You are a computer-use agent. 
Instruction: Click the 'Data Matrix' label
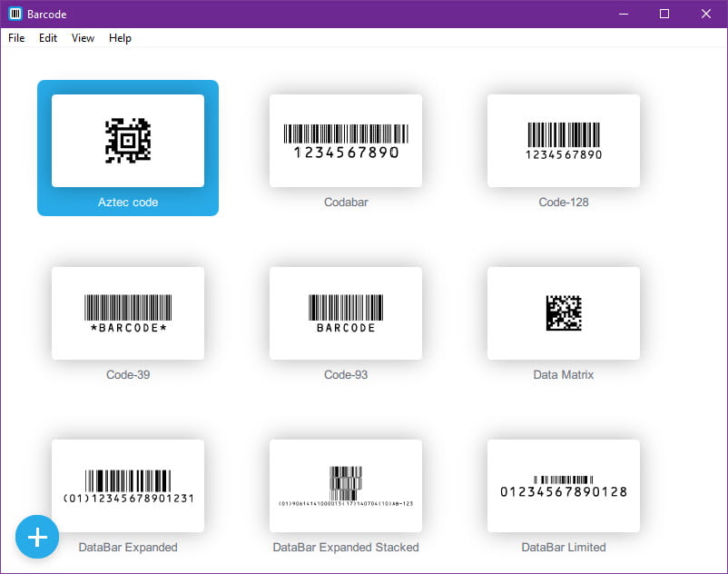564,374
